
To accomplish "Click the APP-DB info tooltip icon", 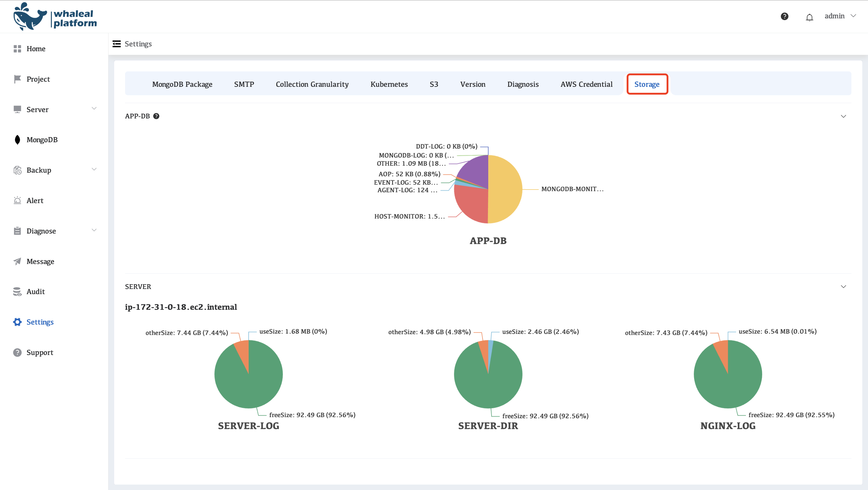I will [156, 116].
